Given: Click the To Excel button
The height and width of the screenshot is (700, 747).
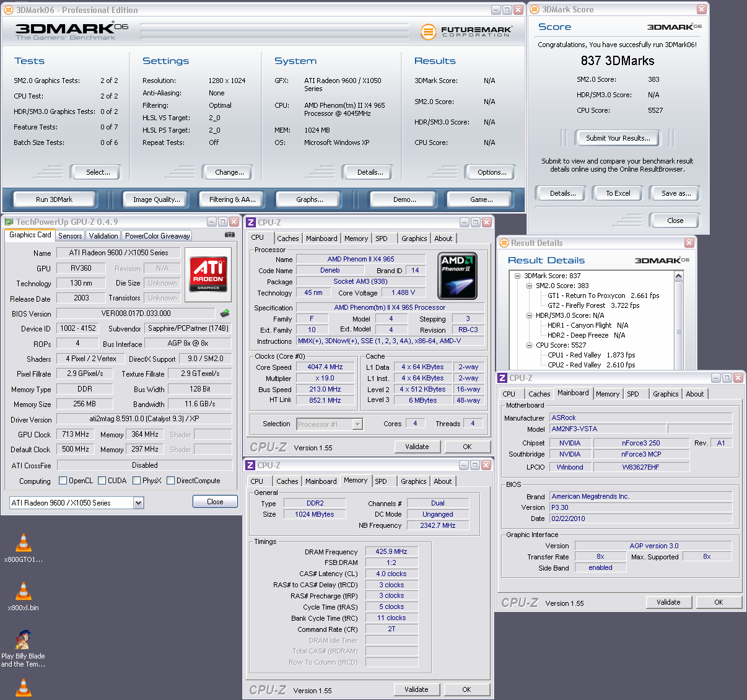Looking at the screenshot, I should pos(618,193).
